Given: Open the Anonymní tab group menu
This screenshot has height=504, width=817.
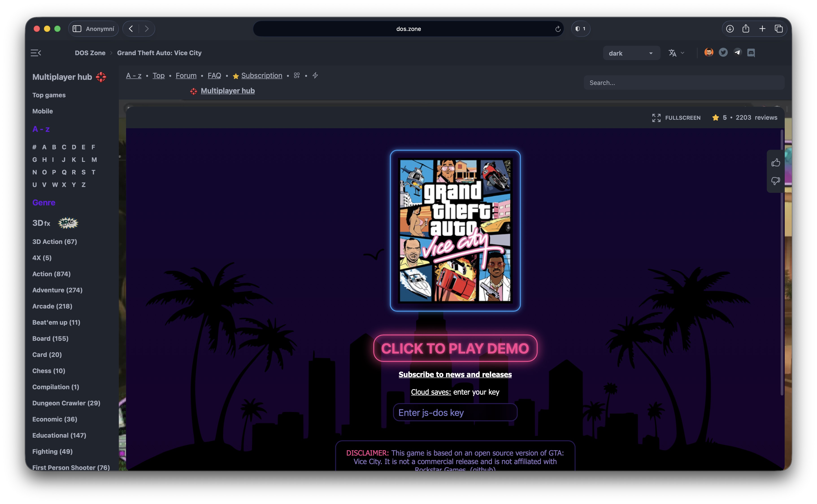Looking at the screenshot, I should pos(100,29).
